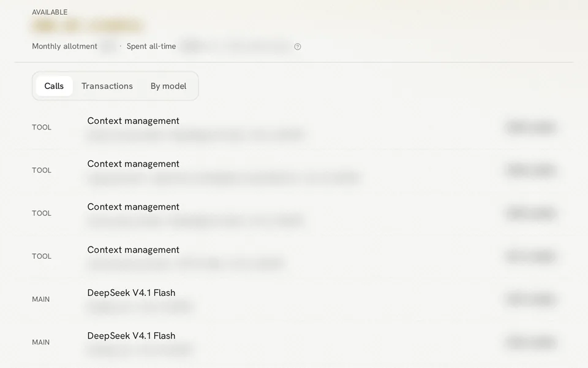Select the Calls tab
588x368 pixels.
(x=54, y=86)
